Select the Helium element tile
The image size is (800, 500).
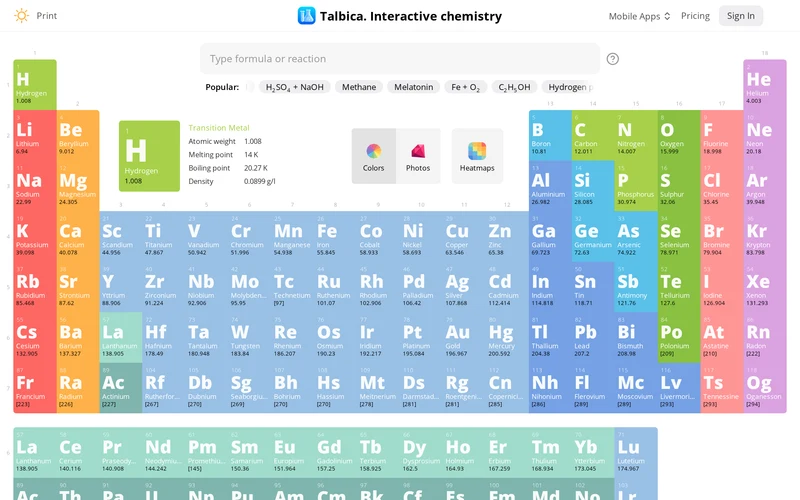(x=764, y=85)
